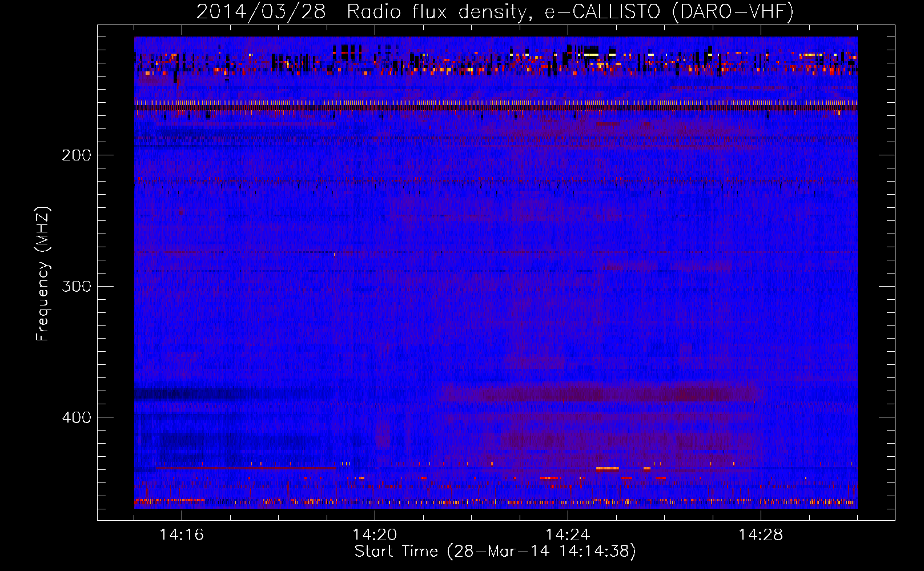Image resolution: width=924 pixels, height=571 pixels.
Task: Click the plot title '2014/03/28 Radio flux density'
Action: point(361,11)
